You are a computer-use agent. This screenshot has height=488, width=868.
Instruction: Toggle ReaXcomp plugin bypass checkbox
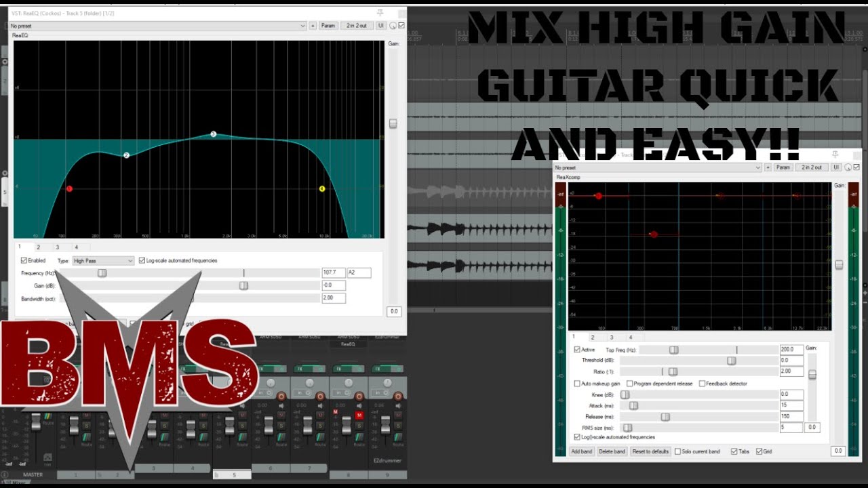(x=856, y=167)
